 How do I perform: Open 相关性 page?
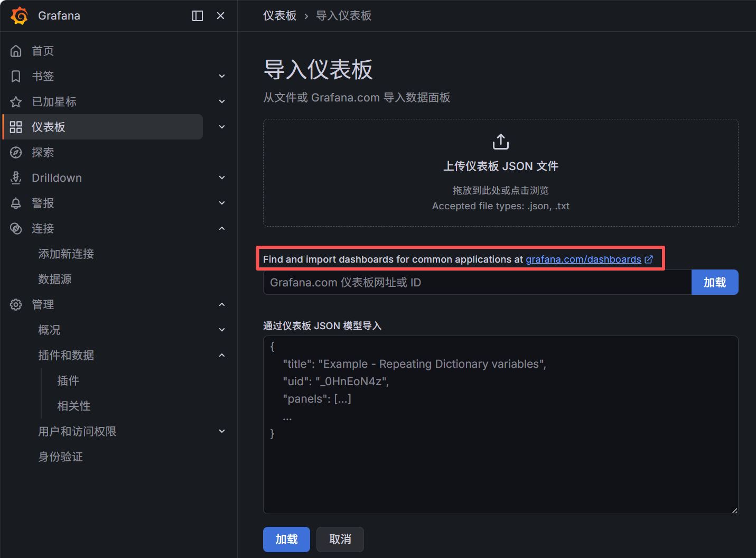coord(74,406)
